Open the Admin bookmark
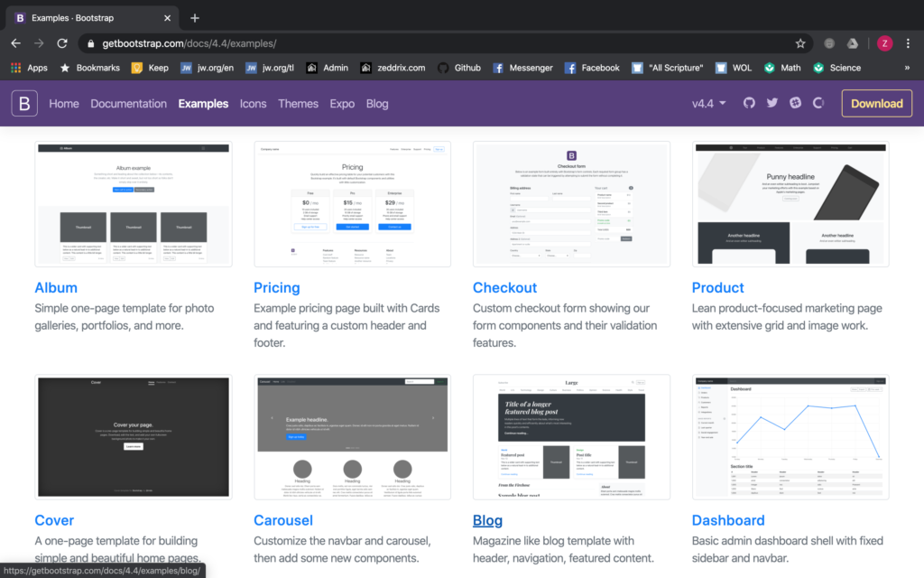The width and height of the screenshot is (924, 578). (327, 68)
